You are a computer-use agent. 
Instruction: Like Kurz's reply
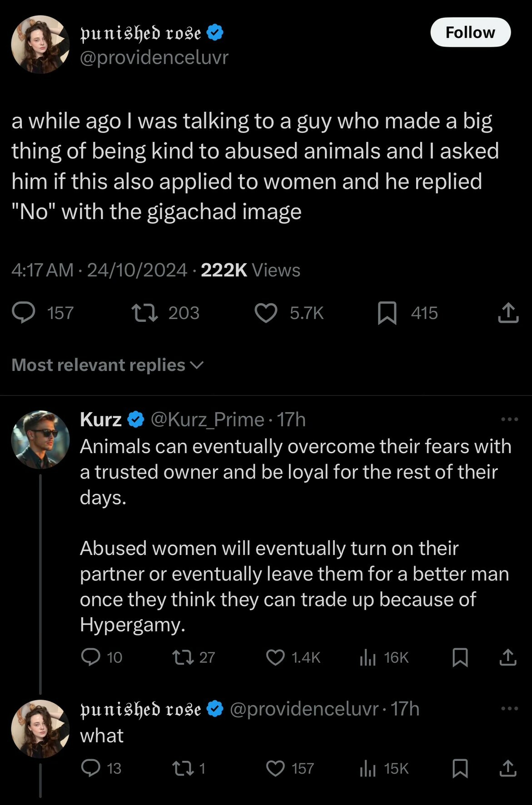click(275, 657)
